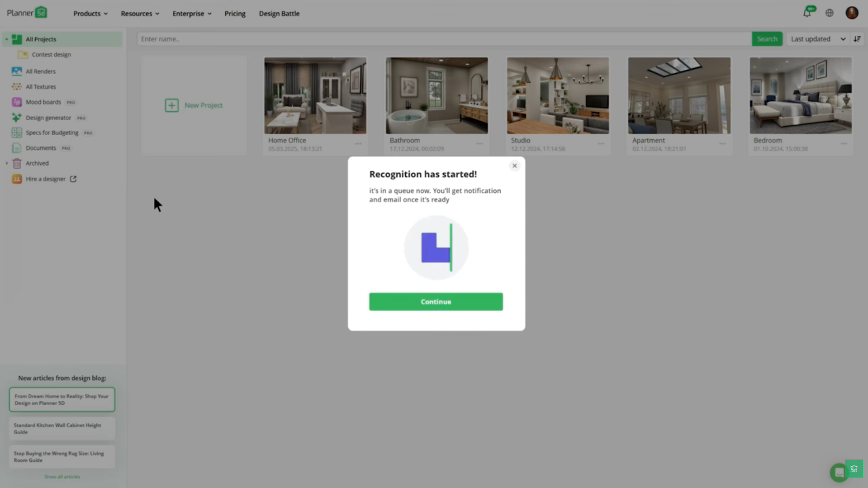Open the Bedroom project thumbnail
868x488 pixels.
point(801,95)
